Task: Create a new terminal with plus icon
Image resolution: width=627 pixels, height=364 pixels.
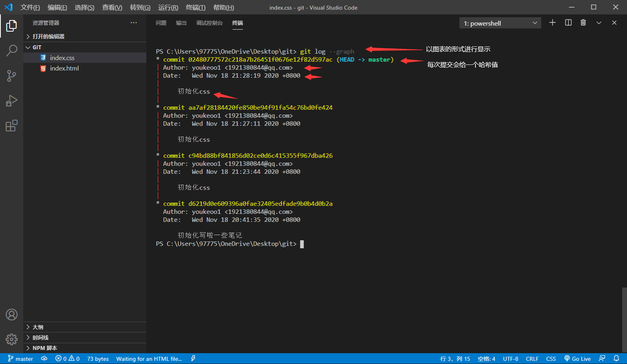Action: pos(552,23)
